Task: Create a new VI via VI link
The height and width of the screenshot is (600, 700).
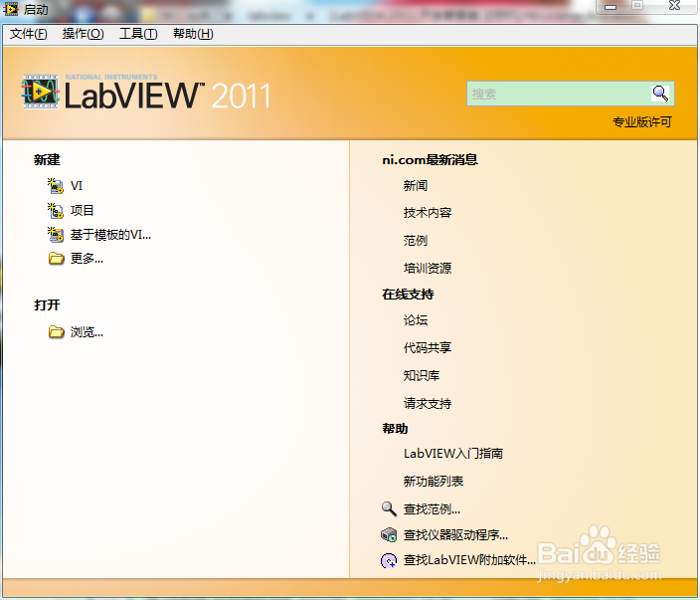Action: 77,186
